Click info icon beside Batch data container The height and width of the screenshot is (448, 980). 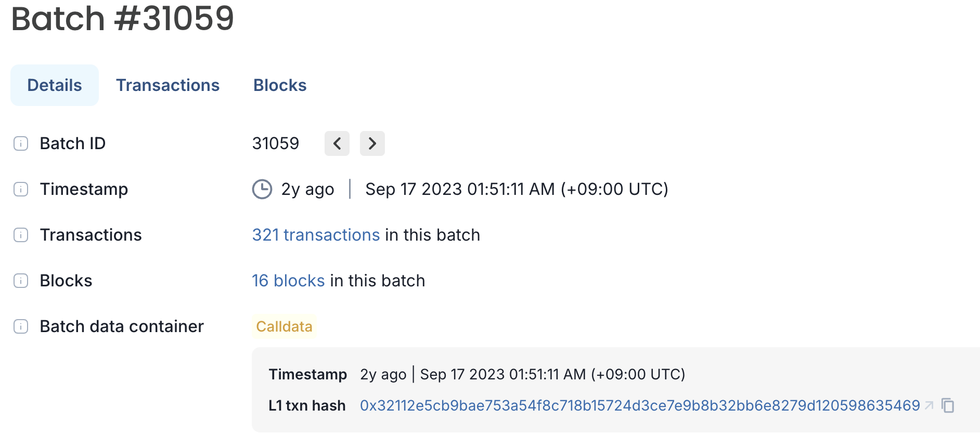coord(21,326)
